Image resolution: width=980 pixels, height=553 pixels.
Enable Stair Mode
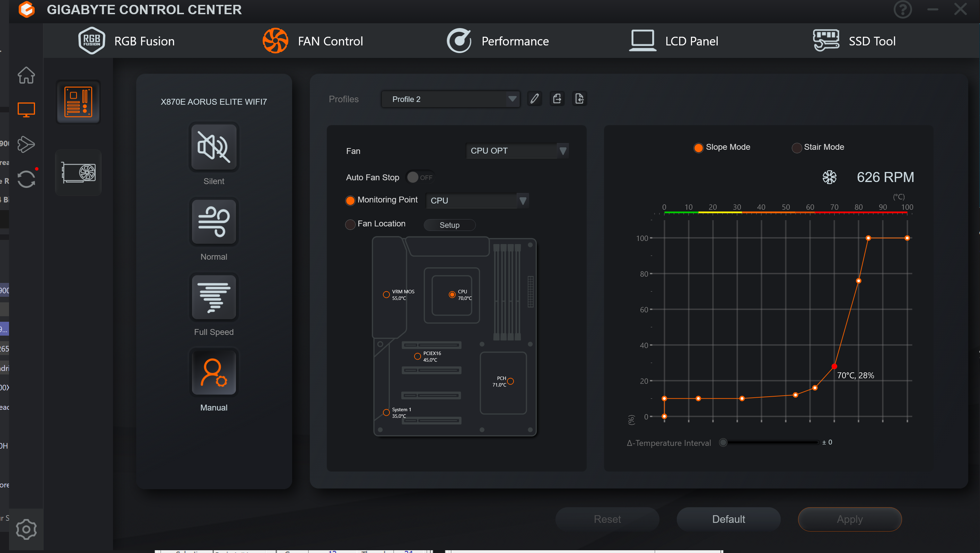[x=797, y=148]
